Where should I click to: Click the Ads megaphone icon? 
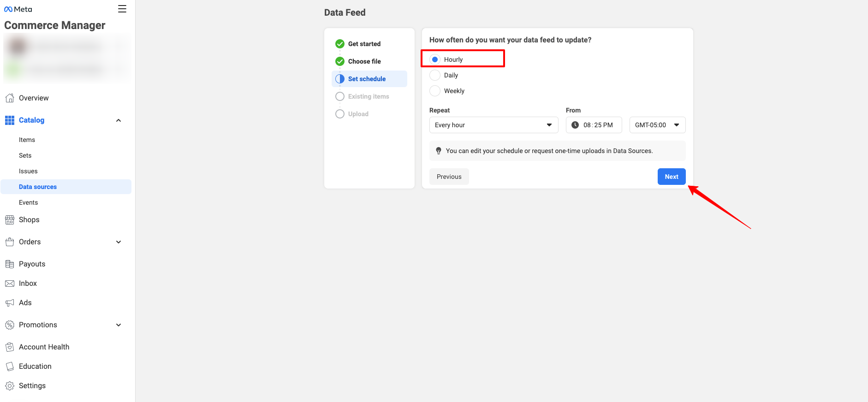click(10, 303)
